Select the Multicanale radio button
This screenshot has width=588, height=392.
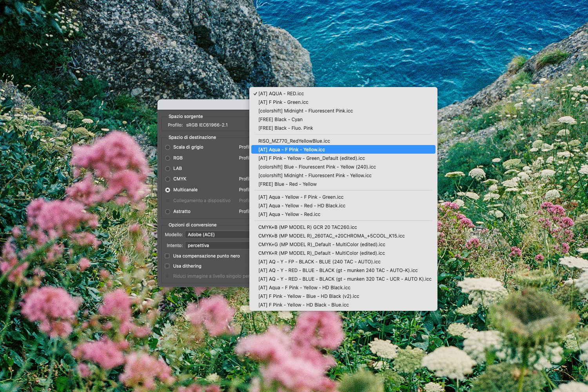coord(168,190)
